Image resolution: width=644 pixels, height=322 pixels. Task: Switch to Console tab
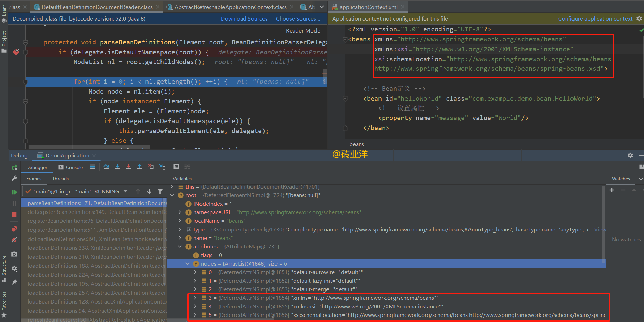tap(70, 167)
